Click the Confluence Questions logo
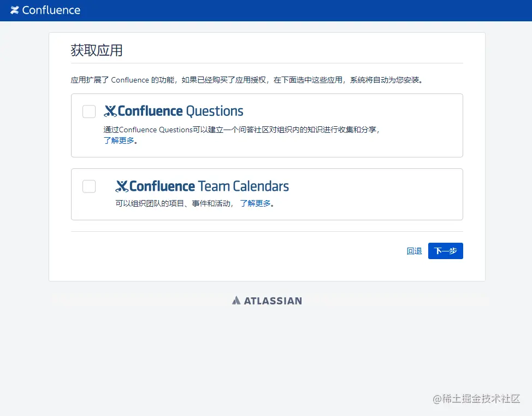532x416 pixels. (173, 111)
